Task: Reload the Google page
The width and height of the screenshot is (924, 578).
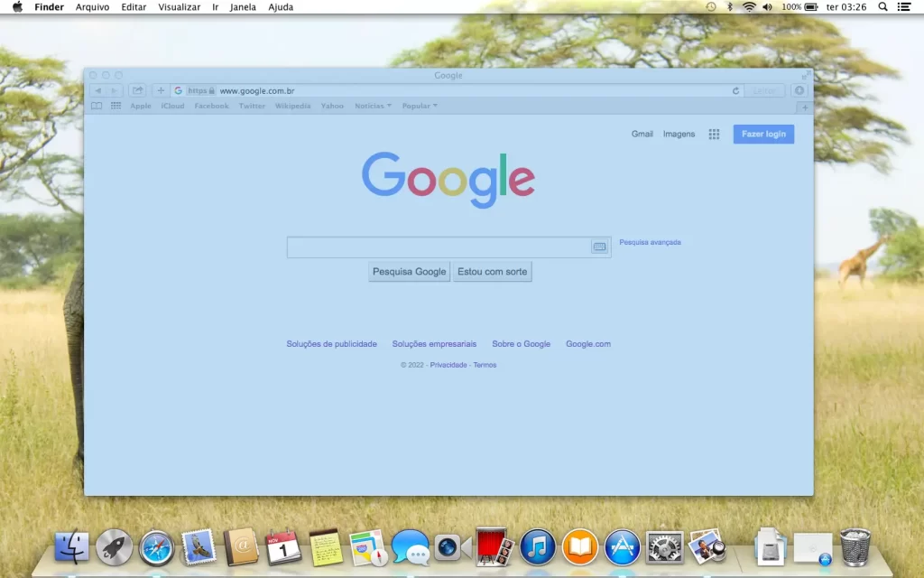Action: (x=735, y=91)
